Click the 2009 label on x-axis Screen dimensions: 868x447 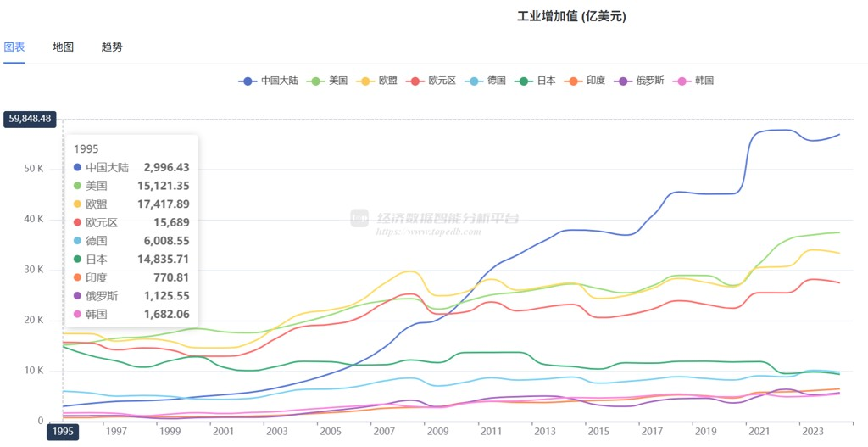tap(437, 431)
